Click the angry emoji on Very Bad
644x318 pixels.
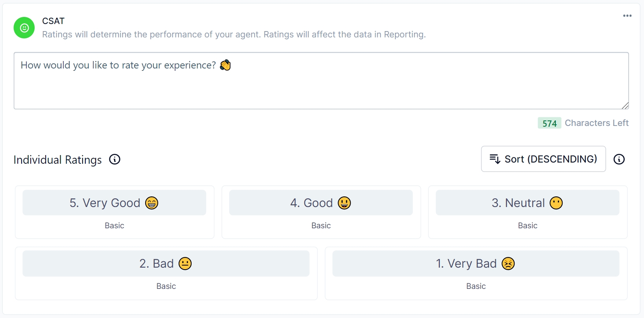click(x=508, y=264)
